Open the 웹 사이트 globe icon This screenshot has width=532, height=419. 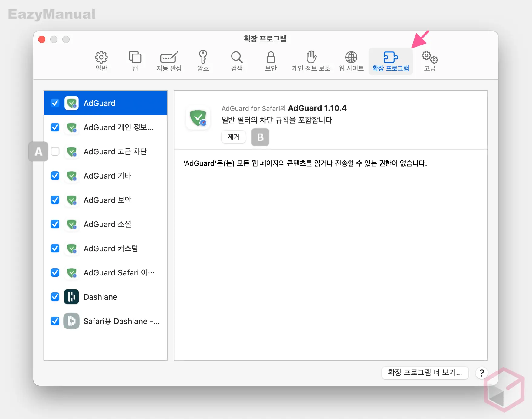pos(351,57)
